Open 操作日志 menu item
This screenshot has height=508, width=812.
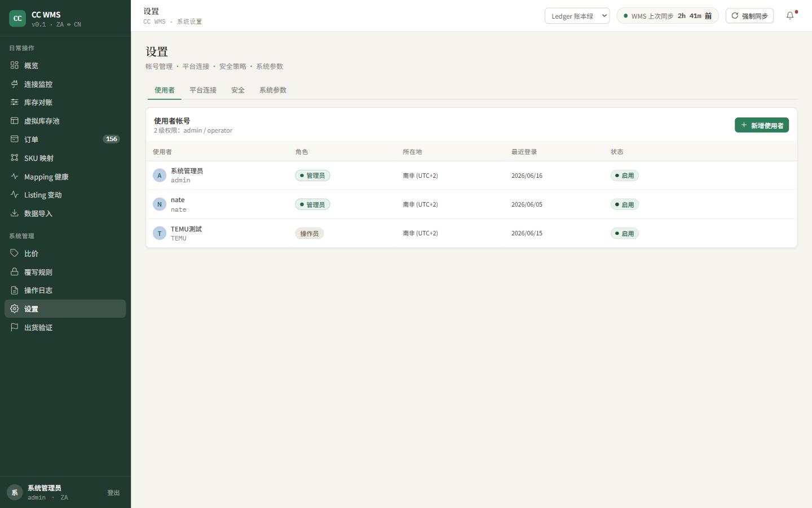coord(65,290)
